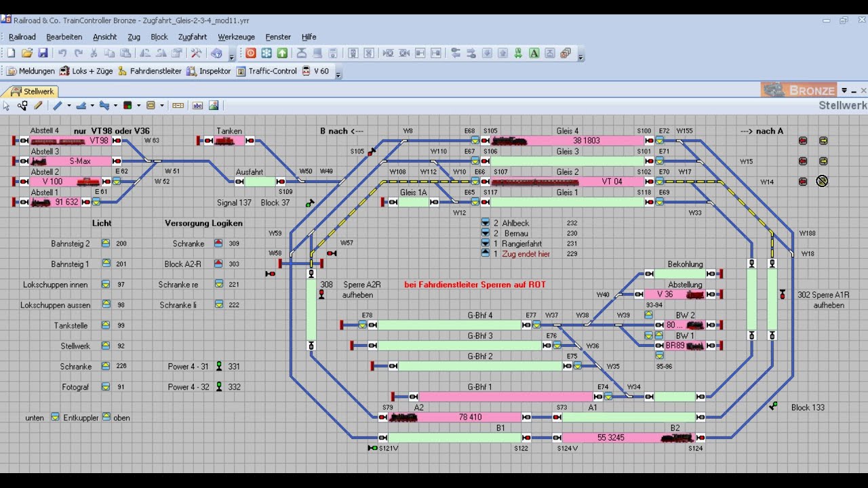The image size is (868, 488).
Task: Open the Zugfahrt menu
Action: 193,37
